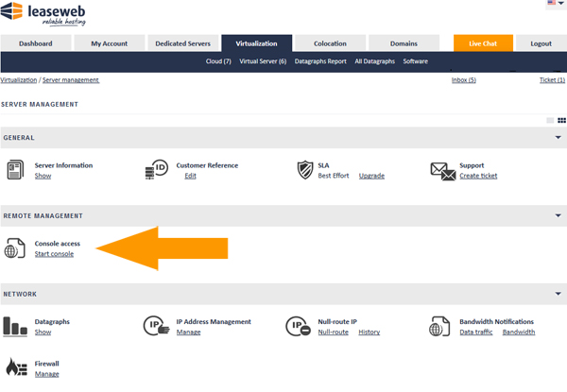Select Virtual Server (6) submenu item
Viewport: 567px width, 392px height.
[x=263, y=61]
